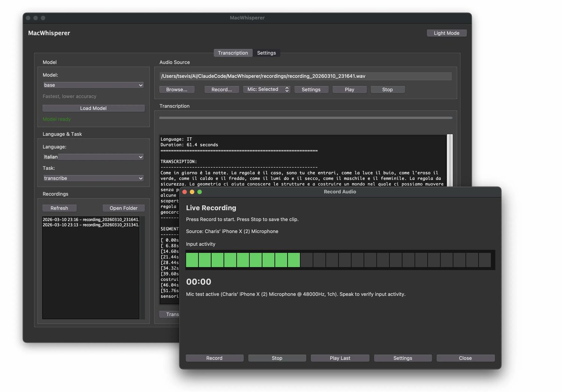Click Play Last in Record Audio
The image size is (562, 392).
pyautogui.click(x=340, y=358)
